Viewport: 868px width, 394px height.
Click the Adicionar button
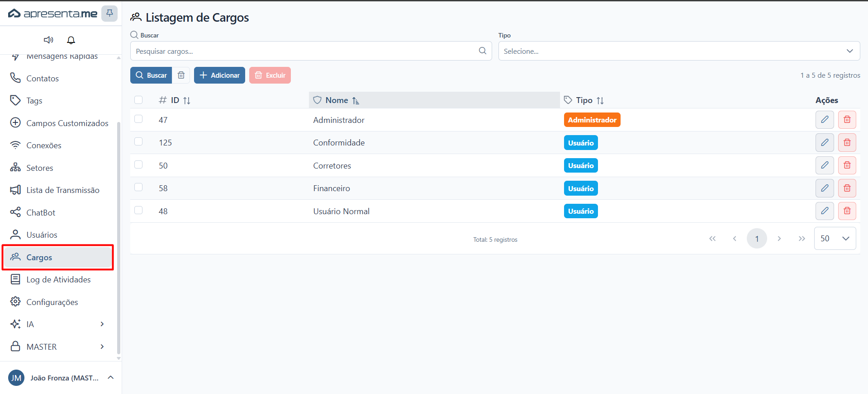coord(219,75)
